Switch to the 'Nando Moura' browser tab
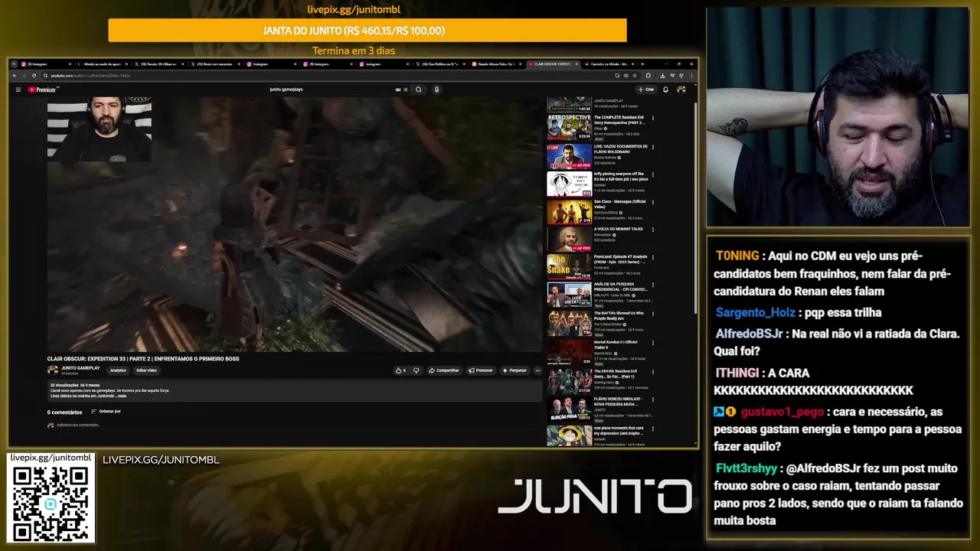The height and width of the screenshot is (551, 980). [498, 64]
